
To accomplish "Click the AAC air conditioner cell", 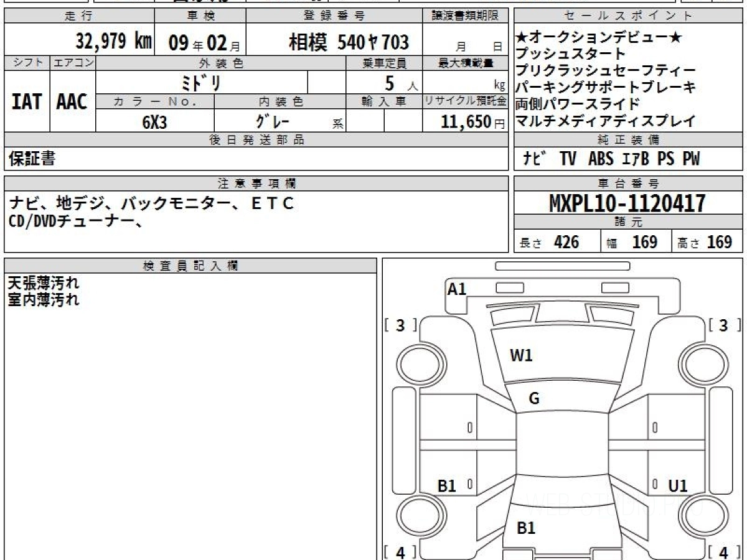I will tap(72, 102).
